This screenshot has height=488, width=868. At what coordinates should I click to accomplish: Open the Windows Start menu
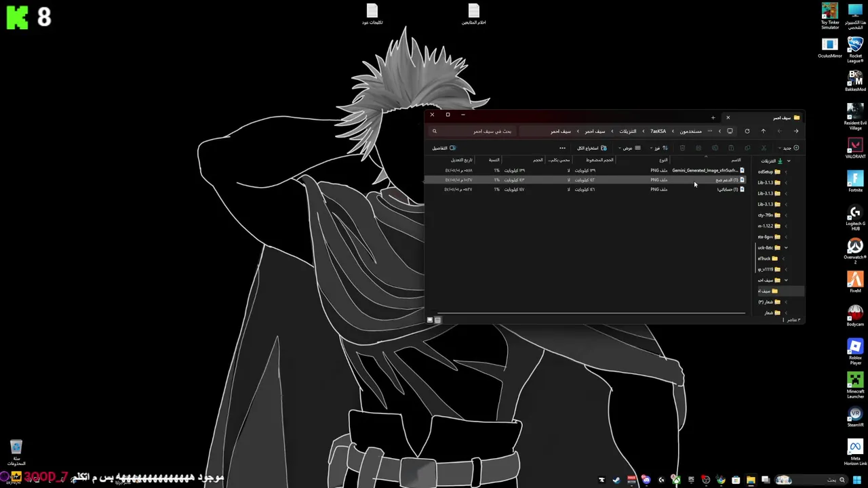pos(857,480)
